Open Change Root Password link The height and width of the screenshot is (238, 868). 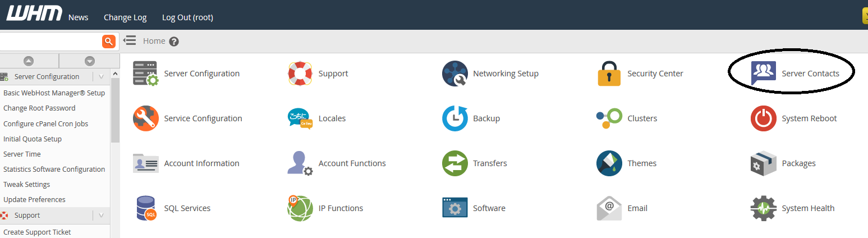[x=39, y=108]
